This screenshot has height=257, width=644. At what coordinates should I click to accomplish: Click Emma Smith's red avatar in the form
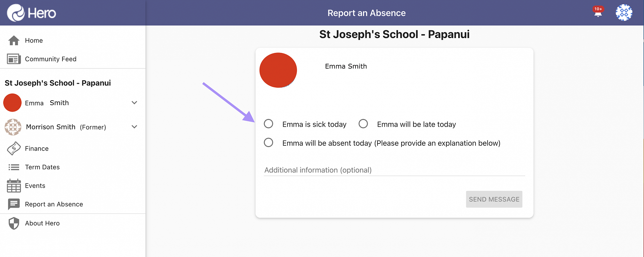click(x=278, y=70)
